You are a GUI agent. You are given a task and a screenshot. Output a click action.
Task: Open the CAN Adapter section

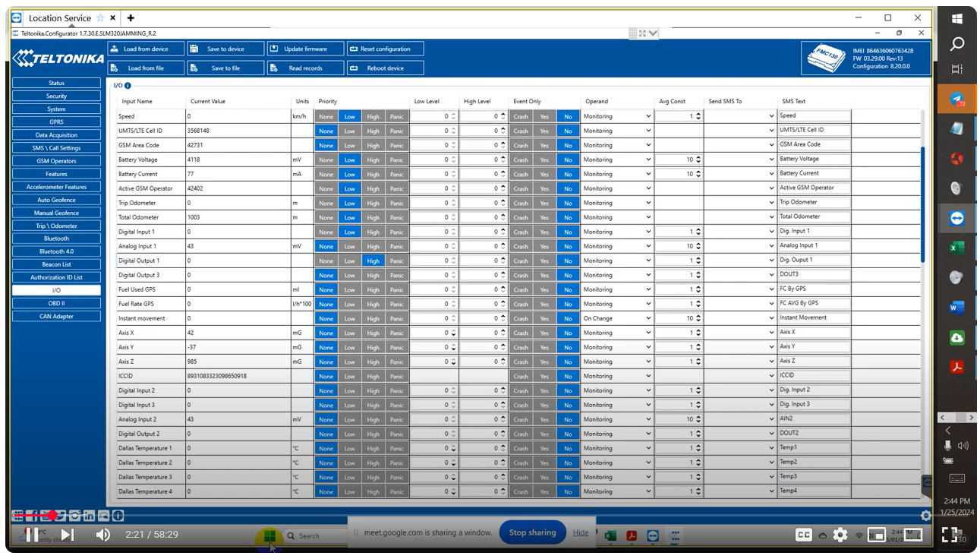pyautogui.click(x=56, y=316)
